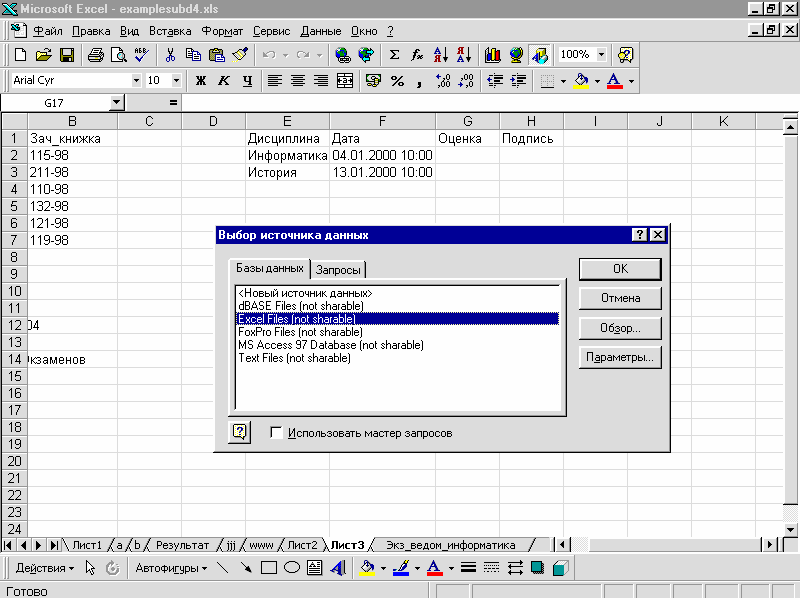Screen dimensions: 800x600
Task: Click the Edit Formula equals button
Action: point(173,103)
